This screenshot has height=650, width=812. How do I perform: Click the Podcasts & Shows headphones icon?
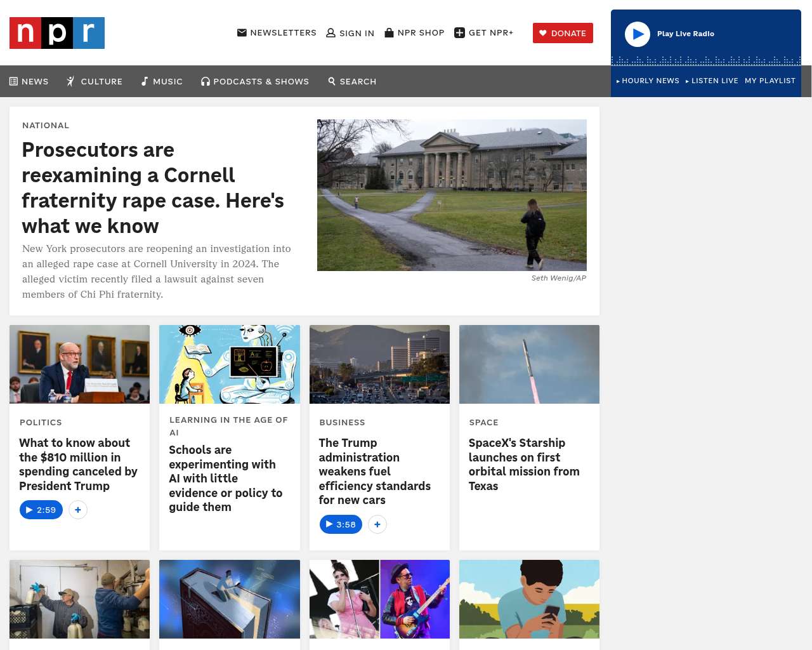tap(206, 81)
